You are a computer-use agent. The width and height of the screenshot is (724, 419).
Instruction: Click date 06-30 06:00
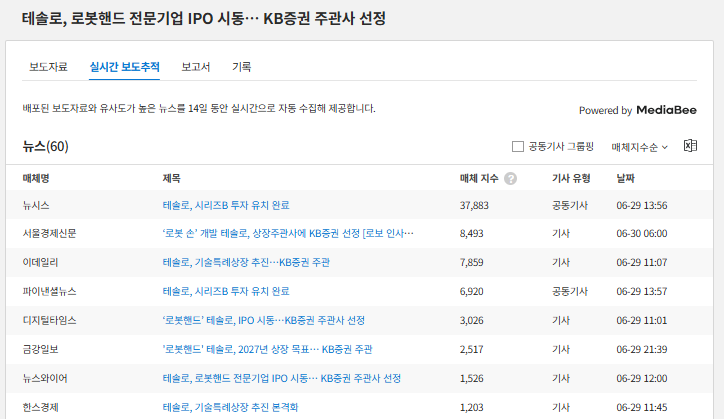click(642, 233)
